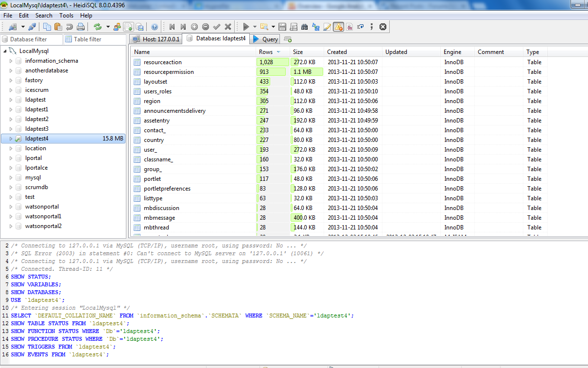
Task: Save SQL to a file
Action: (282, 27)
